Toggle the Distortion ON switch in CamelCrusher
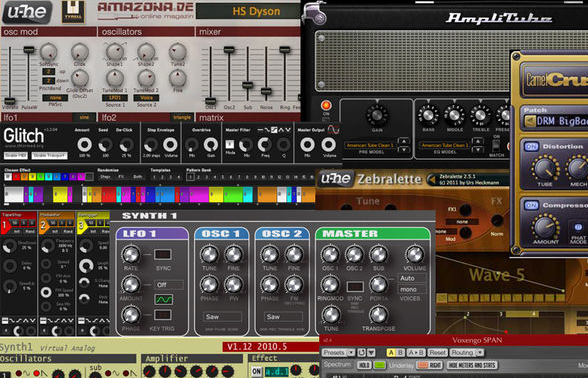Viewport: 588px width, 378px height. pyautogui.click(x=531, y=147)
